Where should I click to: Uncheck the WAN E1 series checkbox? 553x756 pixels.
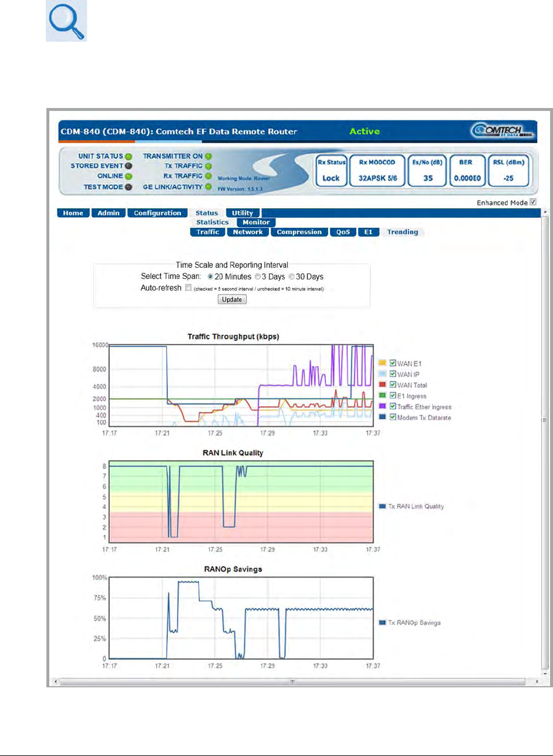(x=393, y=363)
